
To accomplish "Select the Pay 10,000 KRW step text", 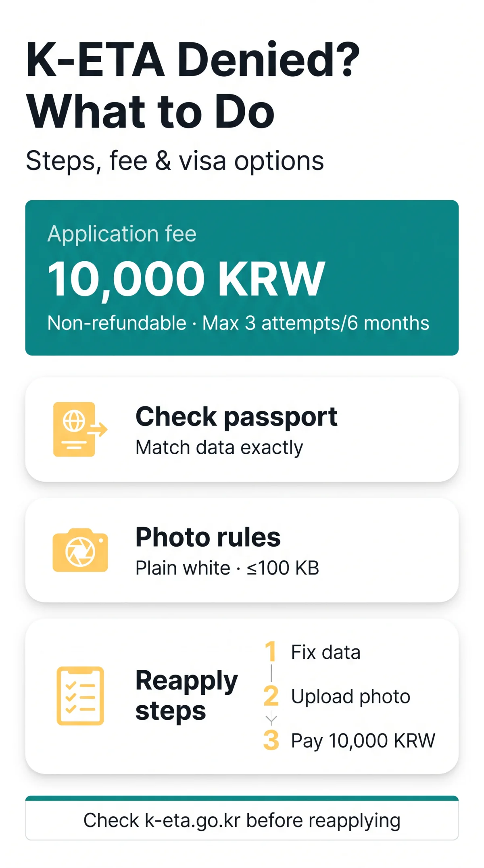I will [363, 741].
